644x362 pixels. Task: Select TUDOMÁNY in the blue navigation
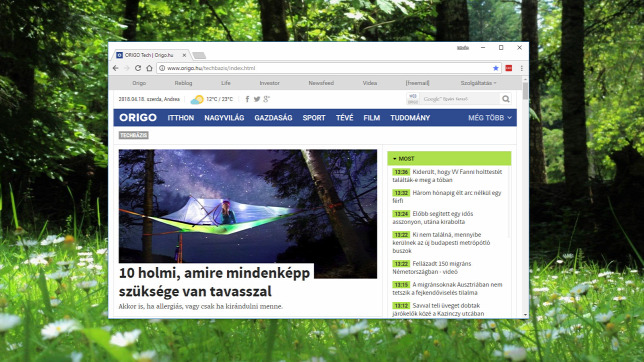click(x=410, y=118)
